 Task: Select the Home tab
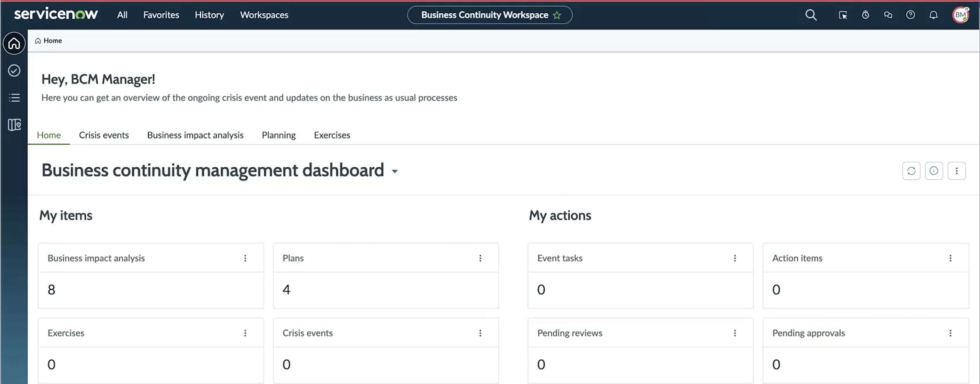(x=49, y=135)
